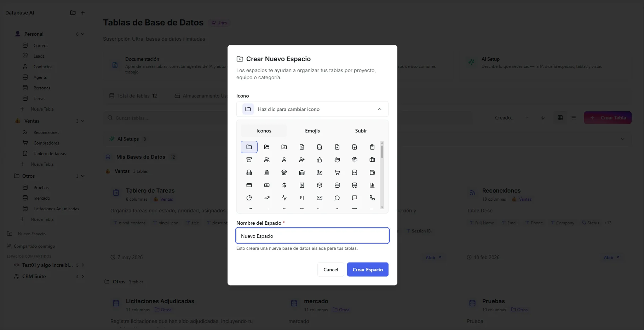Select the receipt icon
This screenshot has width=644, height=330.
302,185
